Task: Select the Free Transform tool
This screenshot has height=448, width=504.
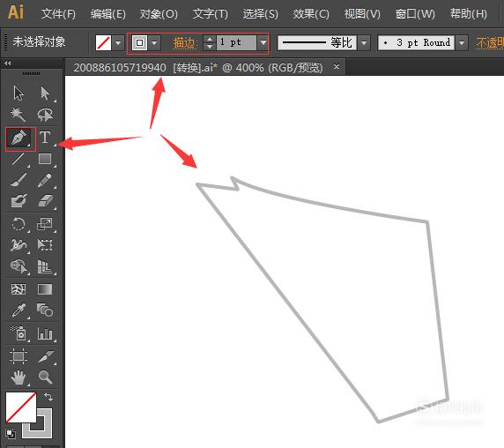Action: [x=45, y=245]
